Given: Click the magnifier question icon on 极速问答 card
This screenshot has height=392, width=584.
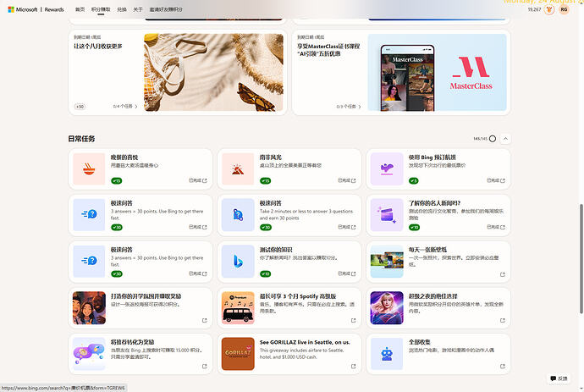Looking at the screenshot, I should [238, 215].
